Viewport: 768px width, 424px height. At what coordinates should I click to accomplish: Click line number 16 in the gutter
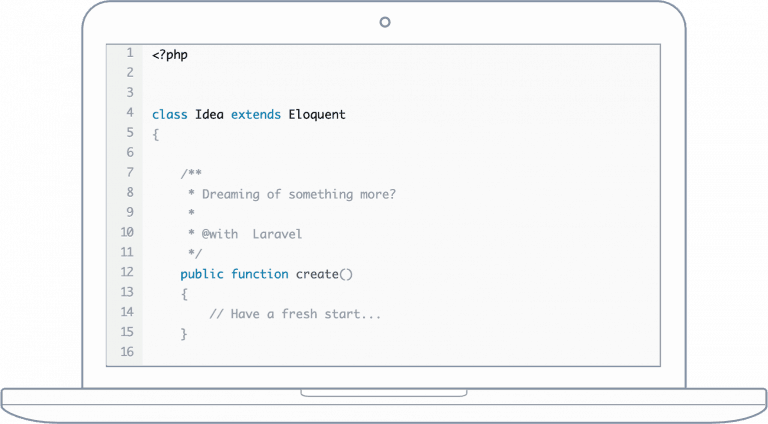point(127,352)
